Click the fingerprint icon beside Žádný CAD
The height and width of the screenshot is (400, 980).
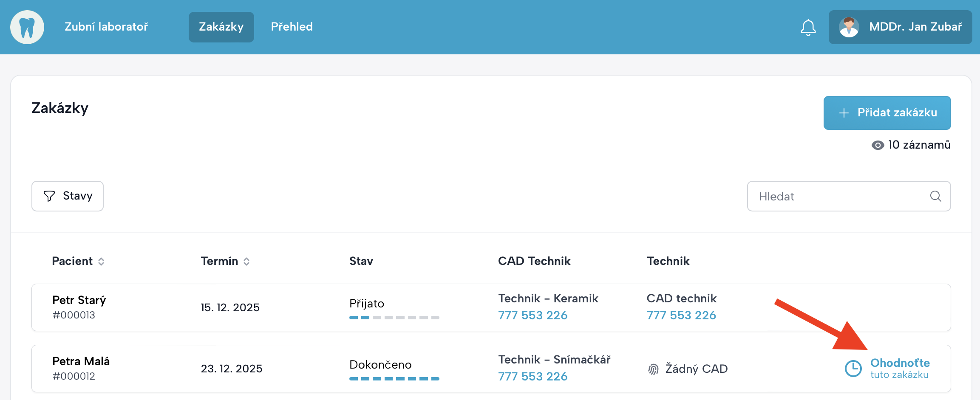[x=653, y=369]
